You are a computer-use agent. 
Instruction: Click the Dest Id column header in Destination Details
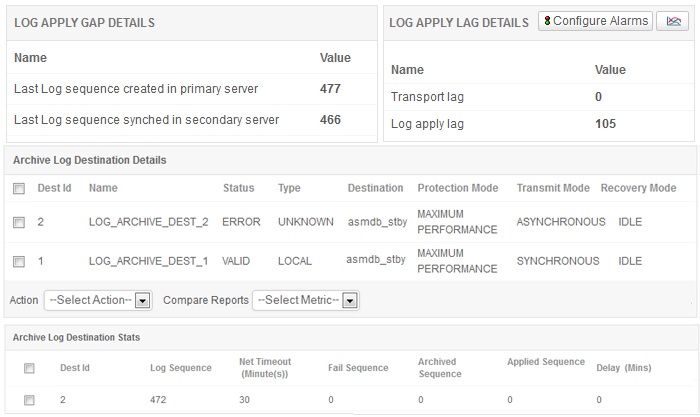pos(54,188)
